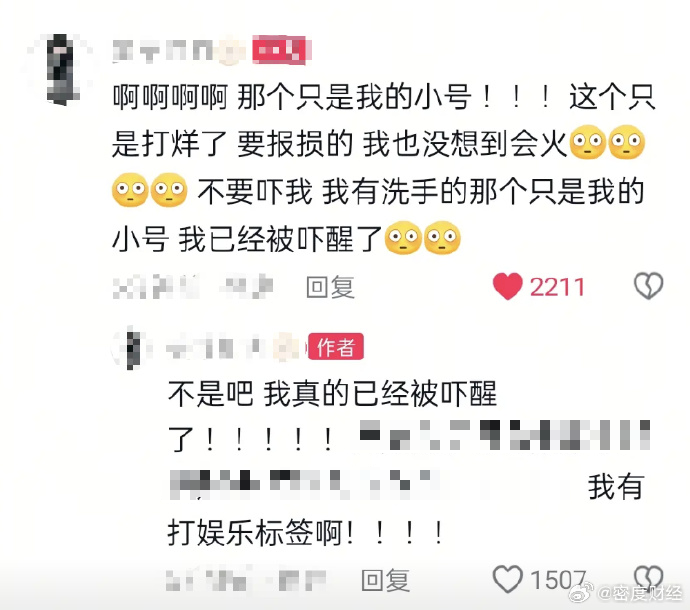Open the author's blurred username
The image size is (690, 610).
click(x=234, y=348)
